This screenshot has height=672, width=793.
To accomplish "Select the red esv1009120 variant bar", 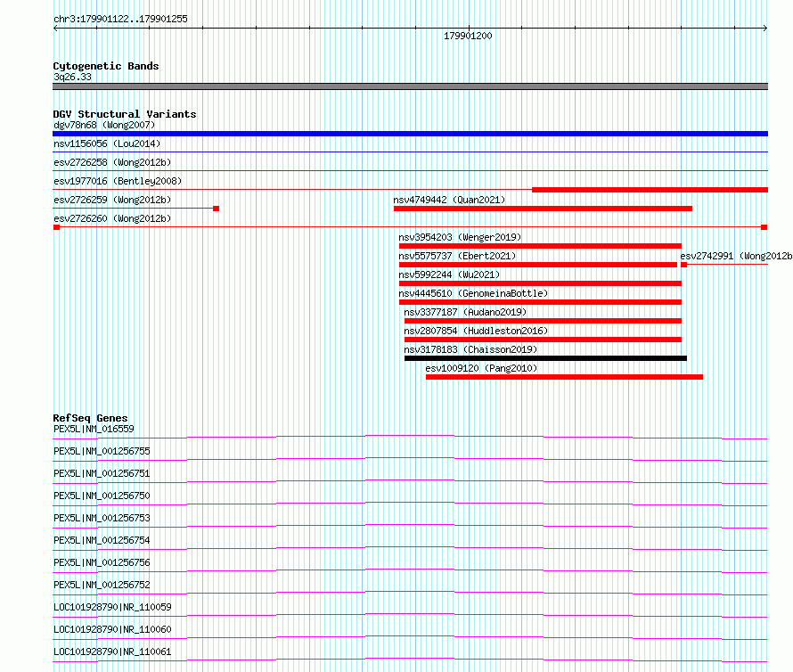I will 564,377.
